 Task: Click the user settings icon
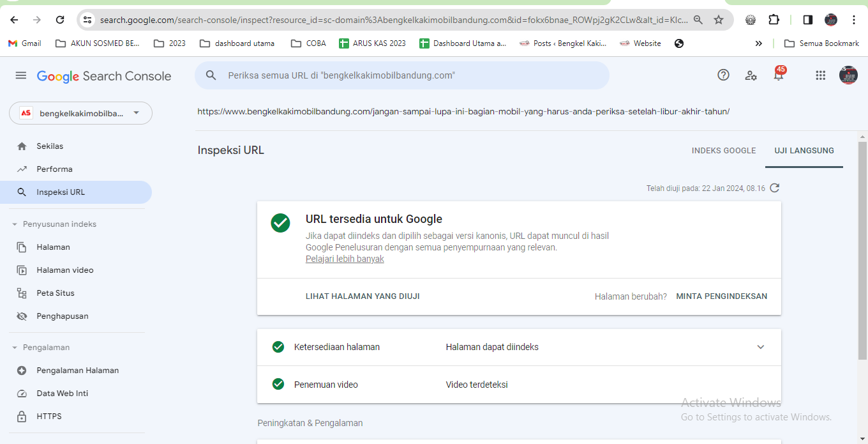(x=751, y=75)
